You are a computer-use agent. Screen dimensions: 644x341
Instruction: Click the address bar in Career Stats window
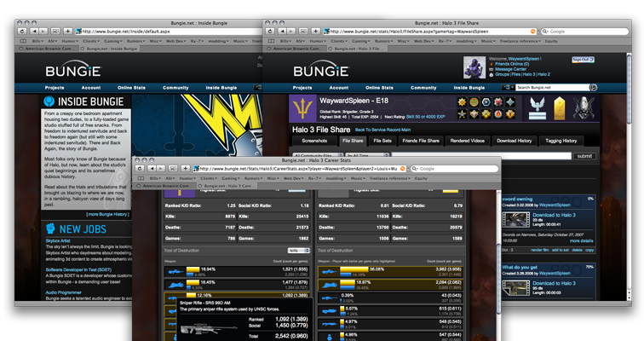299,169
